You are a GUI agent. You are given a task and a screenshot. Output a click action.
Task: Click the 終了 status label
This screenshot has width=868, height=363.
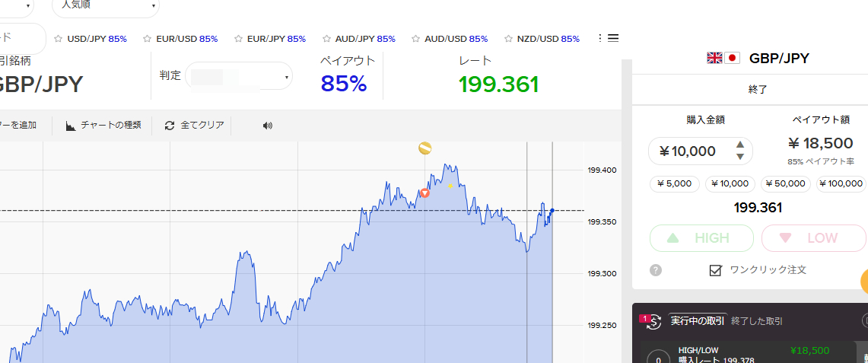pyautogui.click(x=757, y=90)
